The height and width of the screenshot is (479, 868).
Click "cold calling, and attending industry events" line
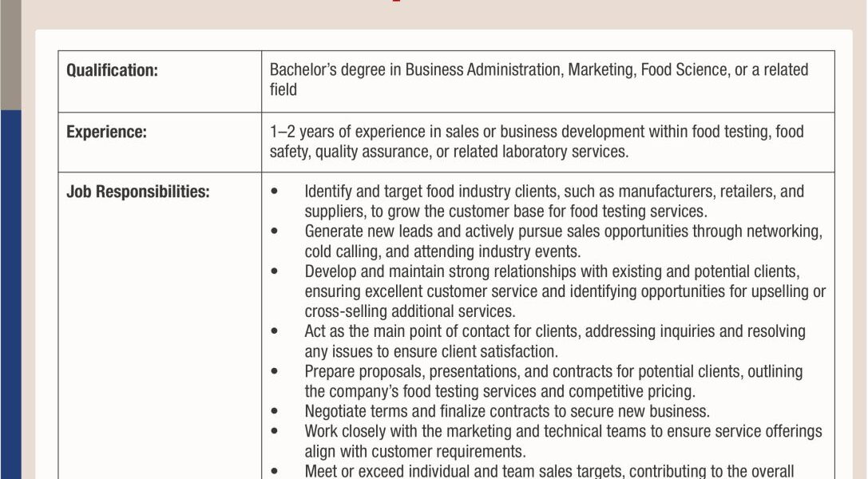[442, 251]
